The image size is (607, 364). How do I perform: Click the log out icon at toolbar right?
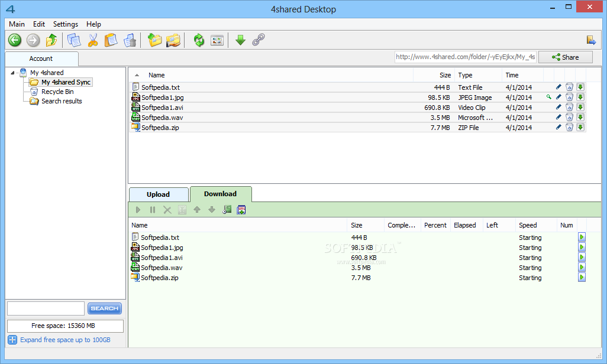(x=591, y=40)
